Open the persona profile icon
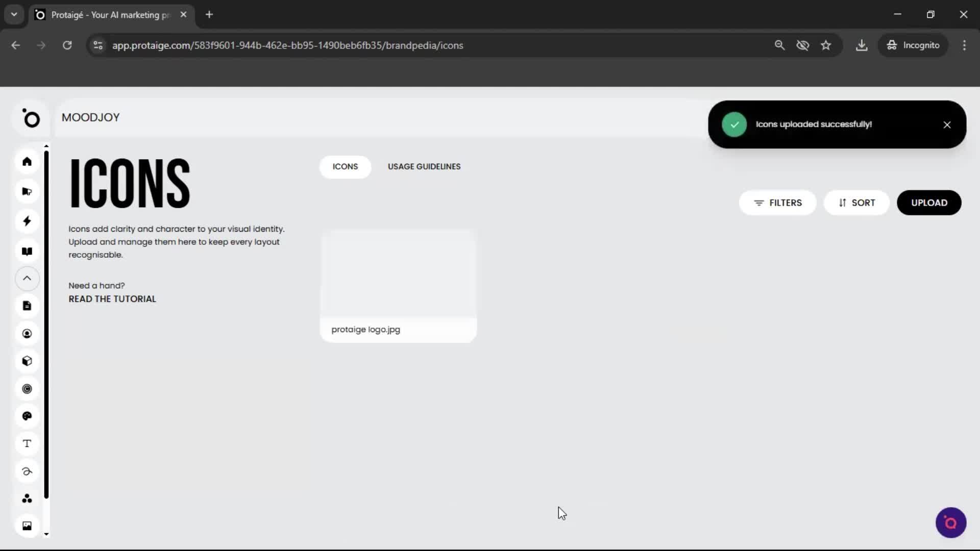 point(27,333)
